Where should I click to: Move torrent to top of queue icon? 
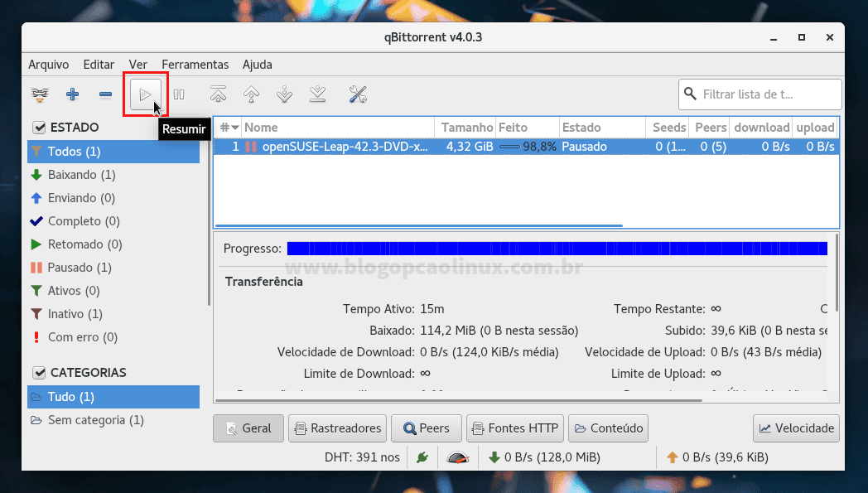click(218, 94)
